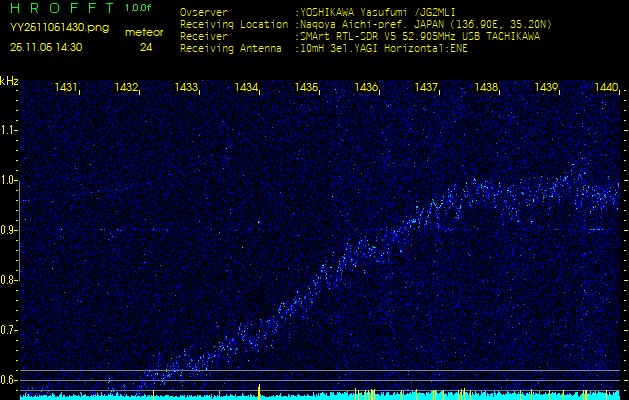Screen dimensions: 629x400
Task: Click the 0.8 frequency axis label
Action: [9, 280]
